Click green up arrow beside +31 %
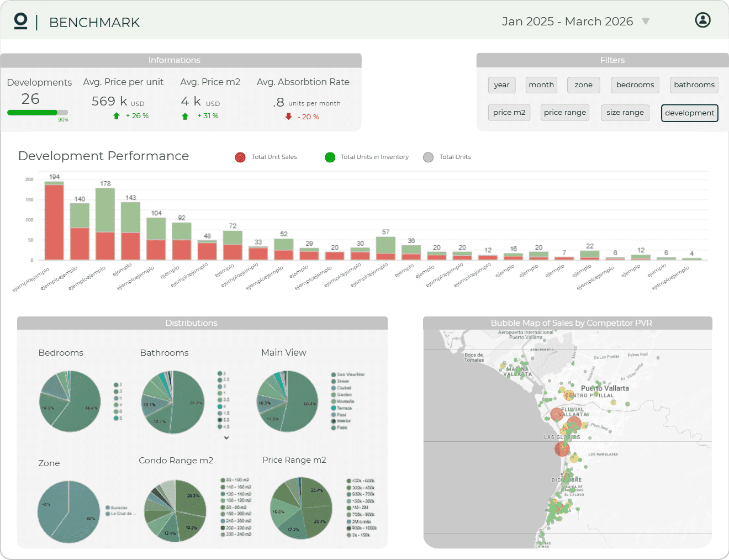729x560 pixels. [x=185, y=116]
